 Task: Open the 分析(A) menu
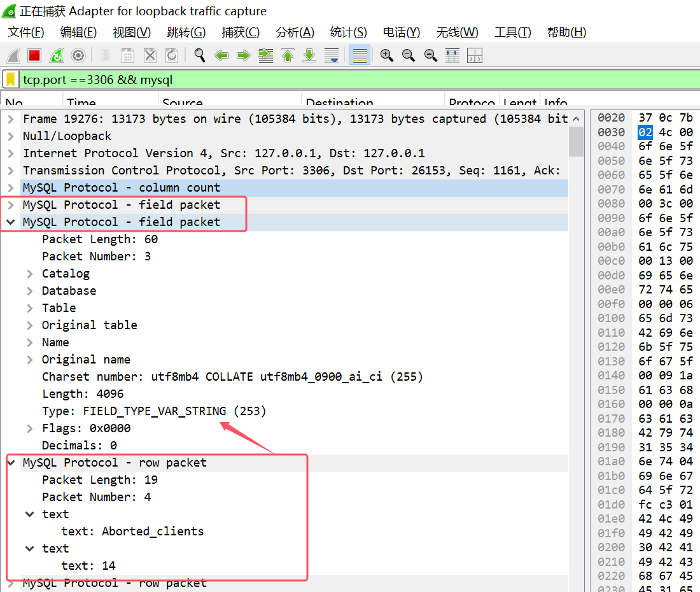[295, 32]
